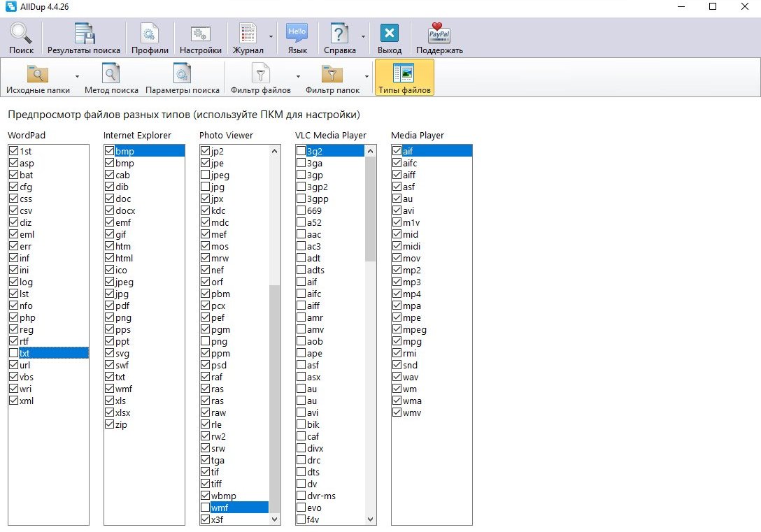Check the jpeg box in Photo Viewer
The height and width of the screenshot is (532, 761).
206,175
